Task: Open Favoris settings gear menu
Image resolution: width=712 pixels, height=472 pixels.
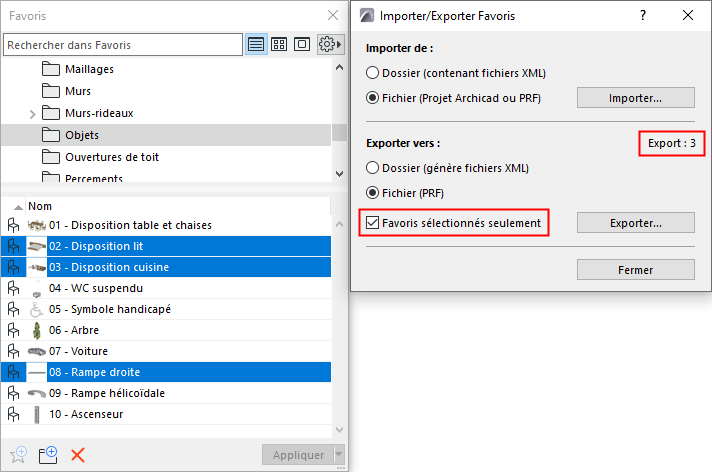Action: [328, 45]
